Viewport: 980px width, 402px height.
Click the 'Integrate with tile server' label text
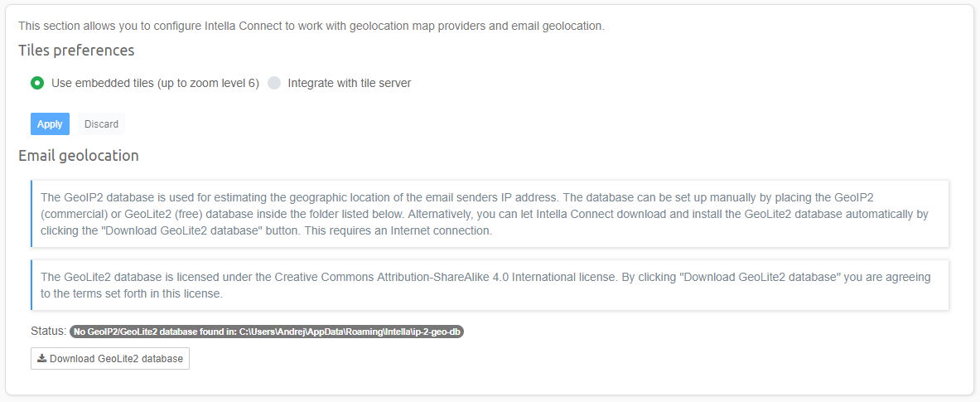[x=349, y=83]
